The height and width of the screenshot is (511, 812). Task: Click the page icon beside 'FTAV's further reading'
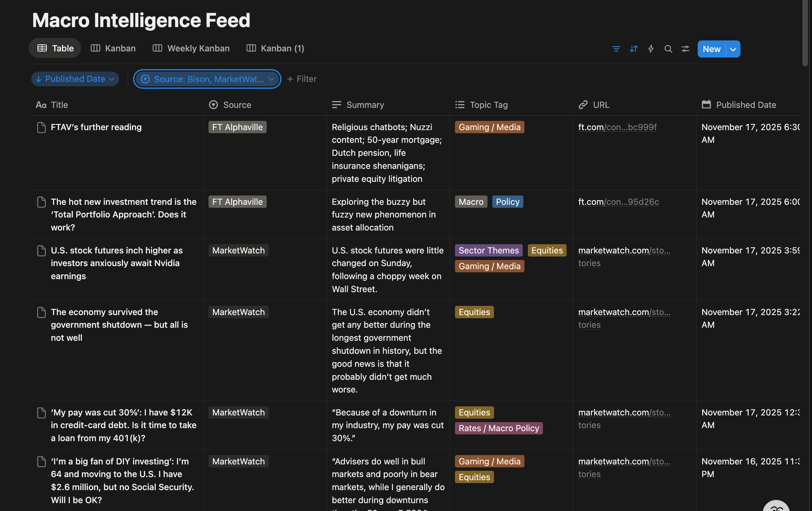[41, 127]
